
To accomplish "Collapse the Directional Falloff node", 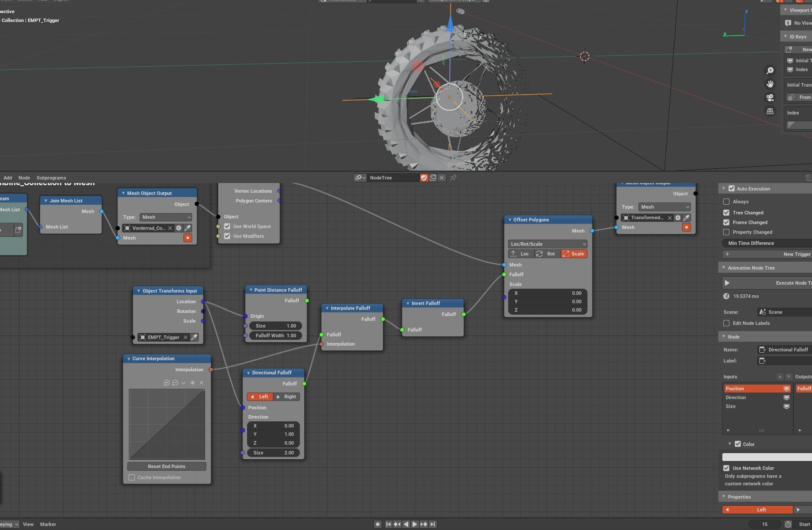I will coord(248,373).
